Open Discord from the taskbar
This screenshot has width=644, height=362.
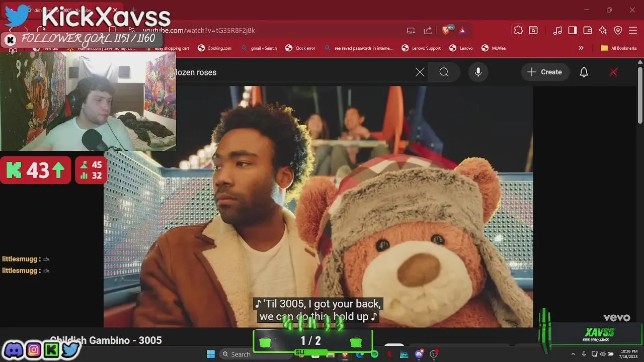[419, 354]
